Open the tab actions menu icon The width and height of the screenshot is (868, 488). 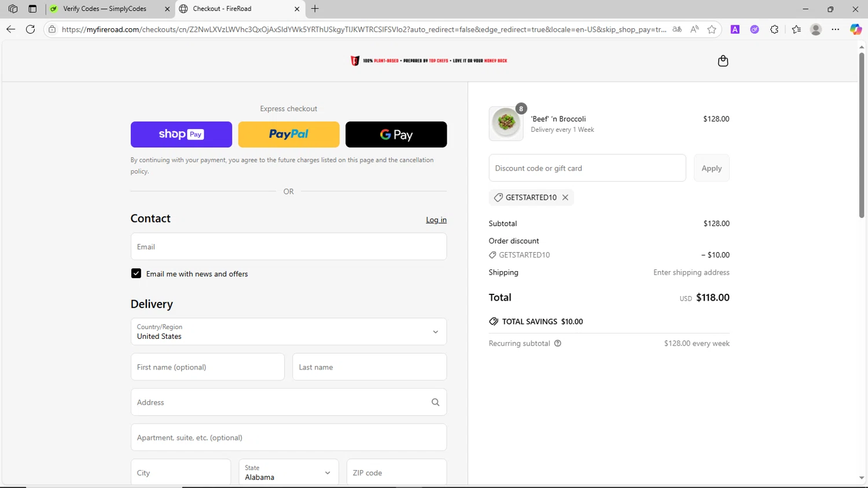pos(32,9)
